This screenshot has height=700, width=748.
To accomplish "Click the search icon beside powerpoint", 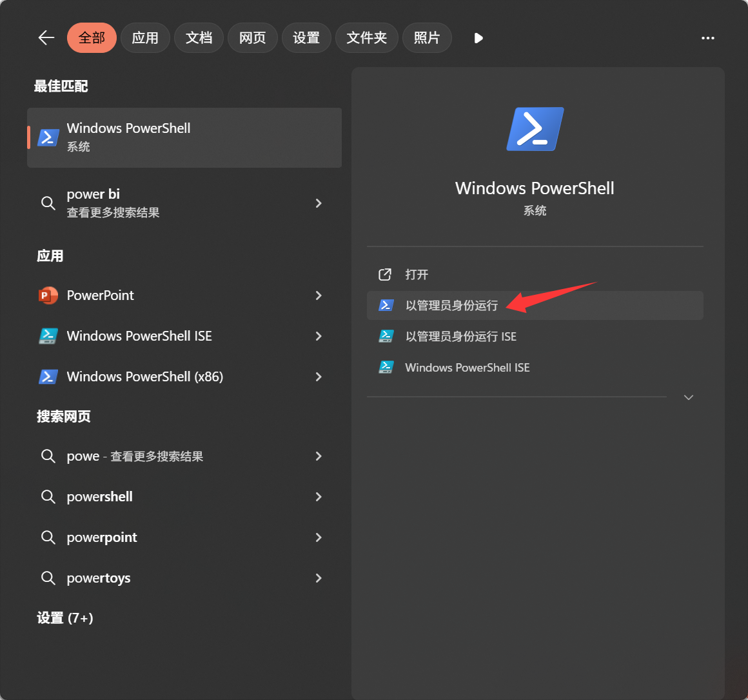I will [48, 537].
